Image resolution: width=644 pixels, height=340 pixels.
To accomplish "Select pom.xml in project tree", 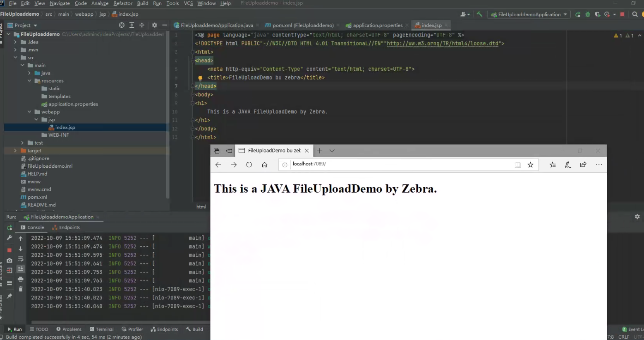I will tap(34, 197).
